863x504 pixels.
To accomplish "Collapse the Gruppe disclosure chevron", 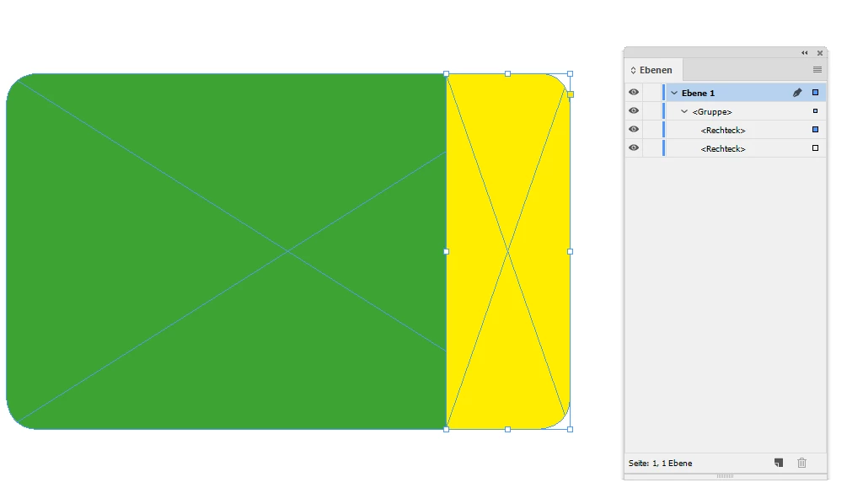I will (x=684, y=112).
